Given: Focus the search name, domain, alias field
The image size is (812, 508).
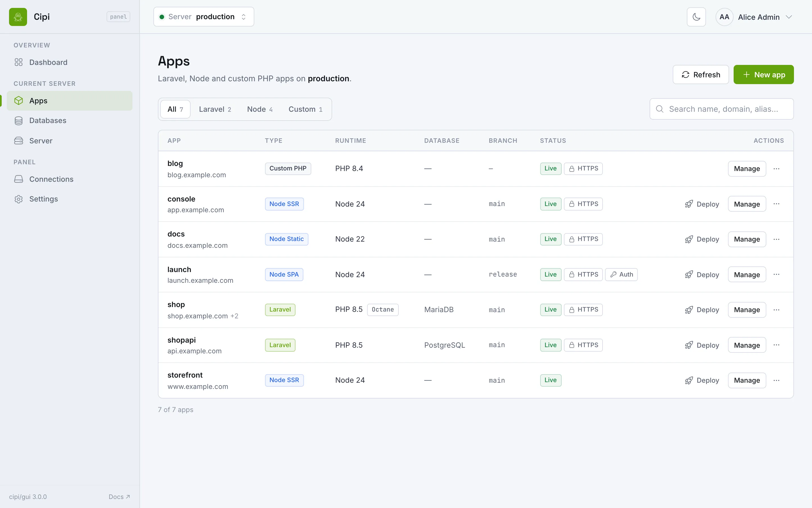Looking at the screenshot, I should [721, 109].
